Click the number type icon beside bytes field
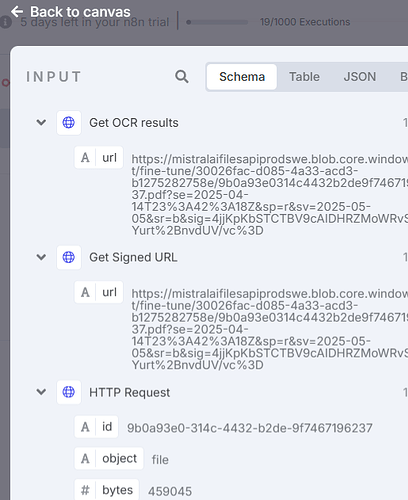 (85, 490)
